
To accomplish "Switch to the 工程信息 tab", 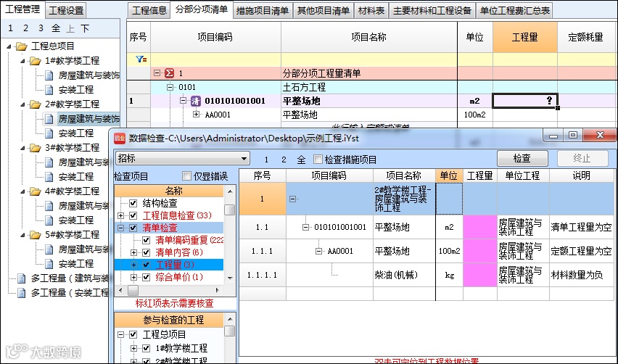I will (149, 11).
